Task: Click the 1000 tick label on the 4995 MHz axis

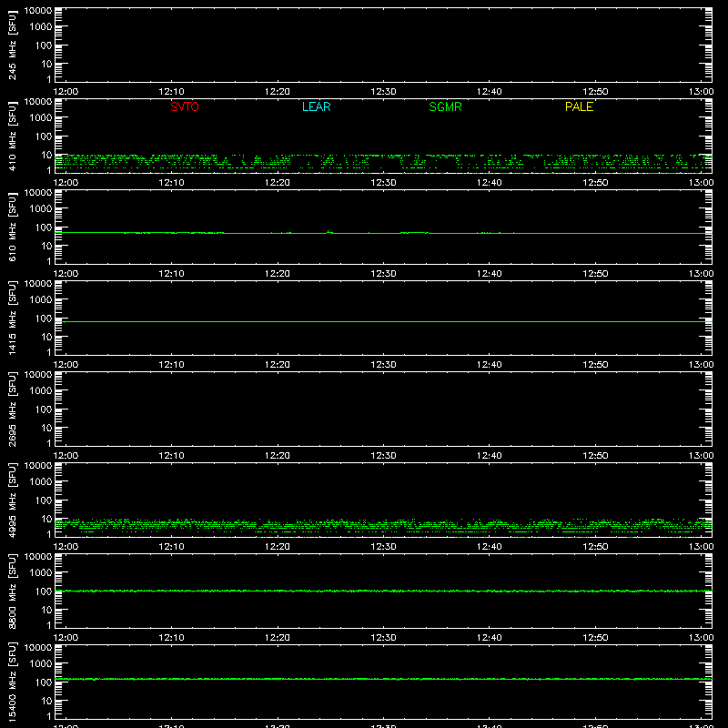Action: [41, 482]
